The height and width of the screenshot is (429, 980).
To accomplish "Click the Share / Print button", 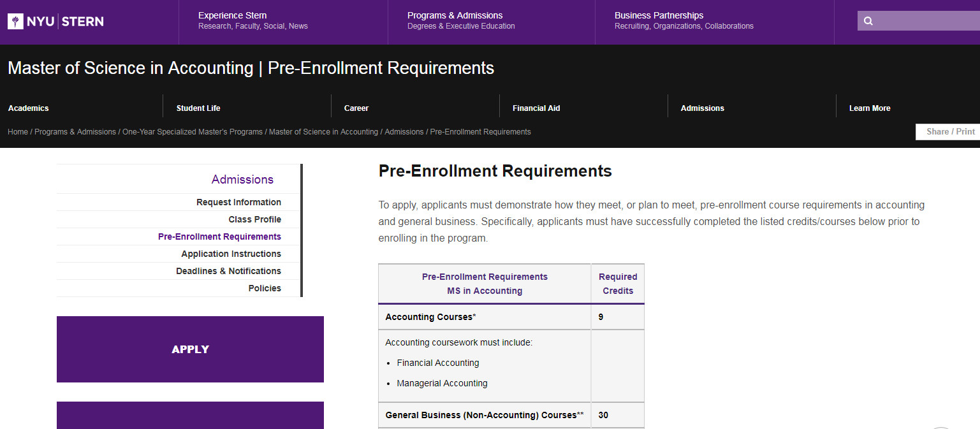I will click(948, 132).
